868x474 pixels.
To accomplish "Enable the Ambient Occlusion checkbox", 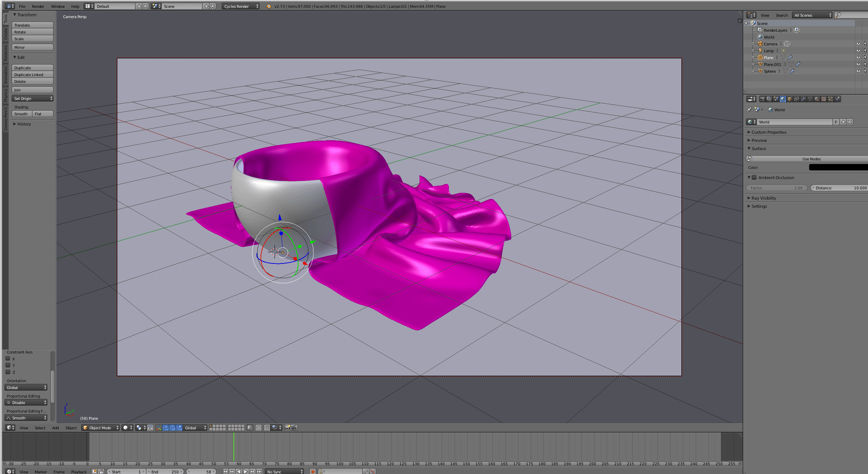I will pos(754,177).
